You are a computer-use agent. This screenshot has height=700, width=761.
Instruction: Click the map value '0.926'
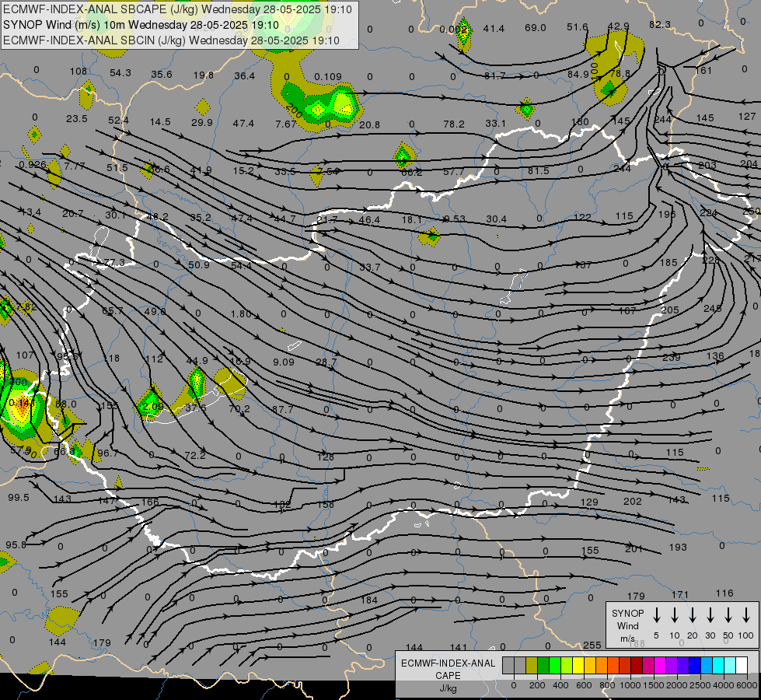click(33, 165)
